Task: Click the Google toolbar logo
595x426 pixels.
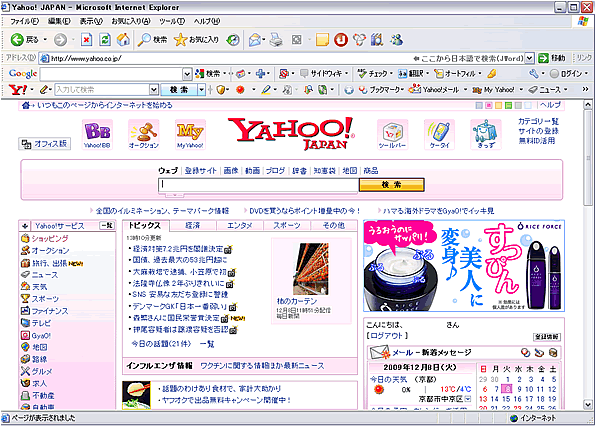Action: 23,74
